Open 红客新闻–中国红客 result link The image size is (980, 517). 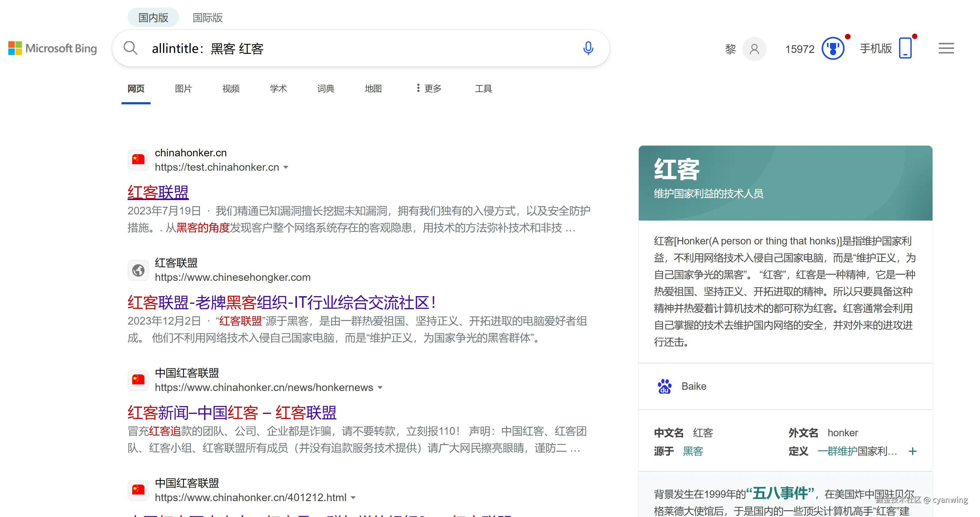[232, 413]
